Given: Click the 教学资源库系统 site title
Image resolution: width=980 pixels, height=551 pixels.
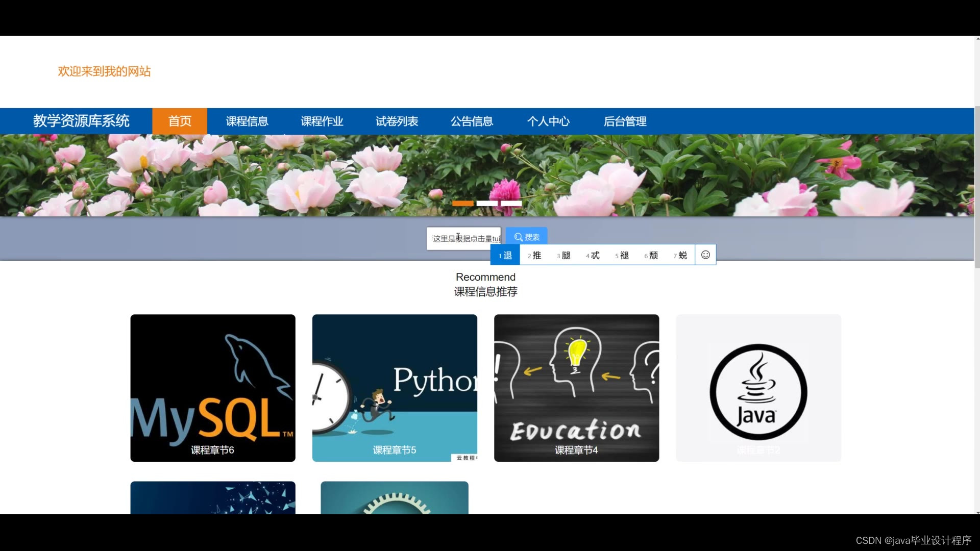Looking at the screenshot, I should [x=82, y=121].
